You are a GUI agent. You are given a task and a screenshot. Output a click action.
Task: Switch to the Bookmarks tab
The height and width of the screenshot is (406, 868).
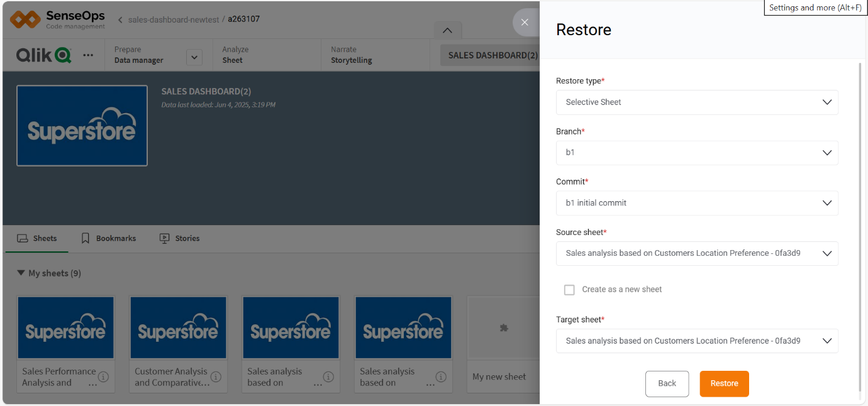click(109, 239)
